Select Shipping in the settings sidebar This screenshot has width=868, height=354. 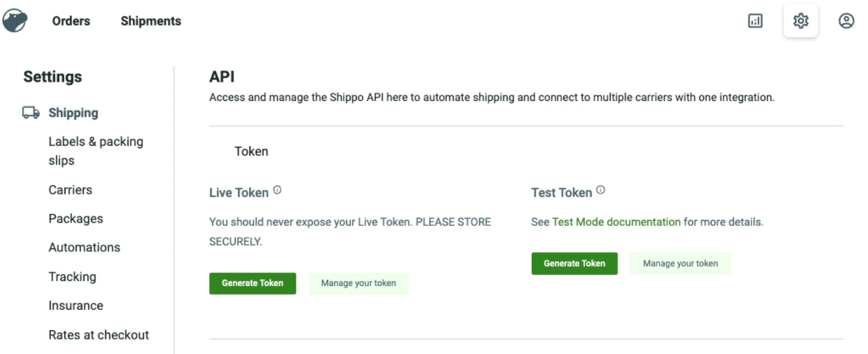73,113
